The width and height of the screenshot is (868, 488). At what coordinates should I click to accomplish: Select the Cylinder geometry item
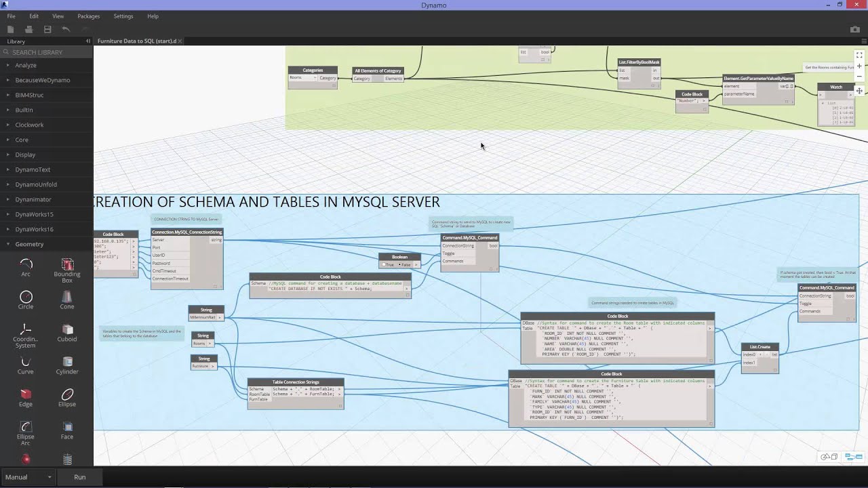[x=67, y=365]
